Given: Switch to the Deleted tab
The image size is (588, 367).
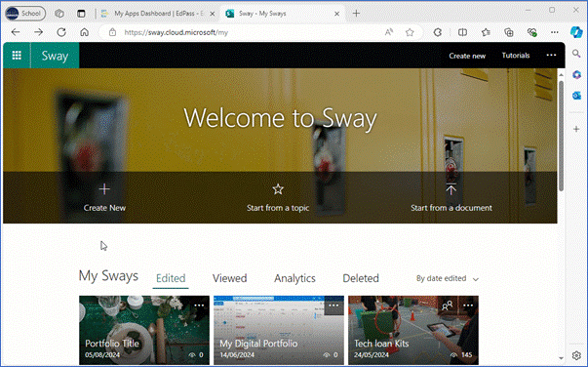Looking at the screenshot, I should point(361,278).
